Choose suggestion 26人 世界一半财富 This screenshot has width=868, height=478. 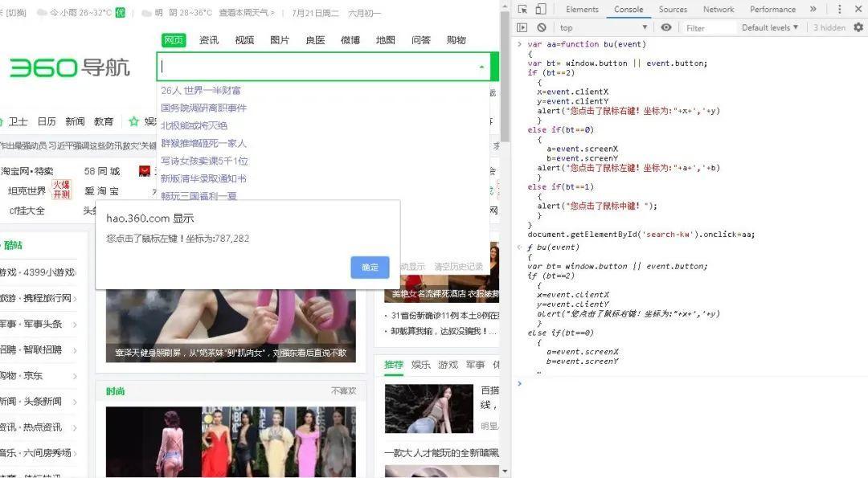point(200,90)
